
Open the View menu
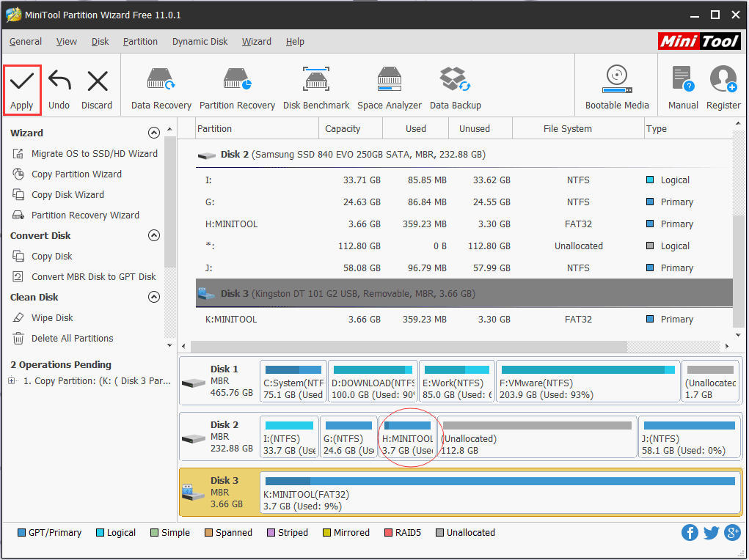(x=67, y=42)
